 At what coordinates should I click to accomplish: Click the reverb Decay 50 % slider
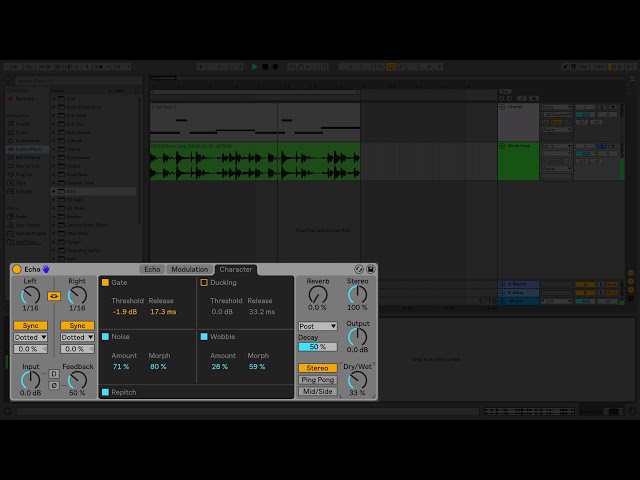pos(318,347)
